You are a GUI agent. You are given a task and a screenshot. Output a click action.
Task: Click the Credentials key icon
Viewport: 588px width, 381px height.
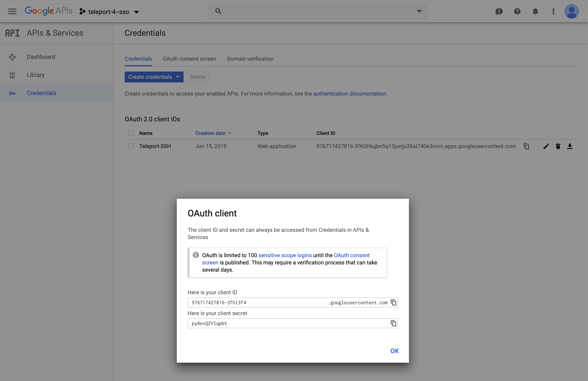coord(12,93)
